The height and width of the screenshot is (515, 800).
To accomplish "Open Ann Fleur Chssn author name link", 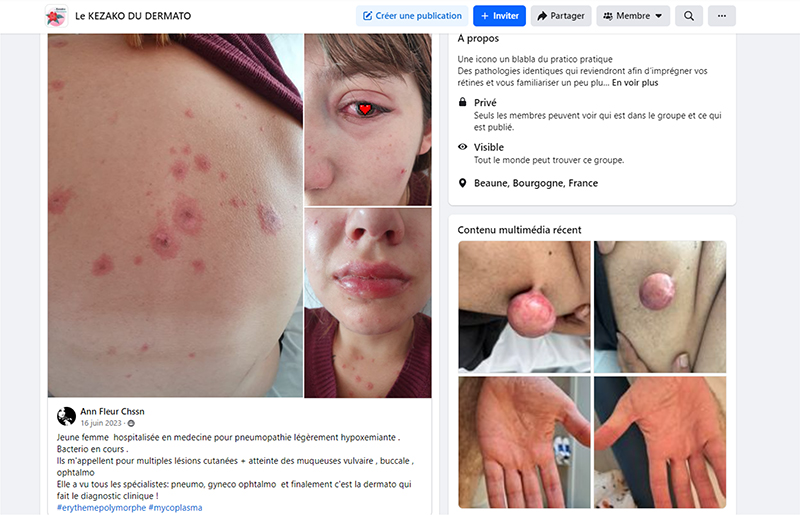I will click(x=112, y=411).
